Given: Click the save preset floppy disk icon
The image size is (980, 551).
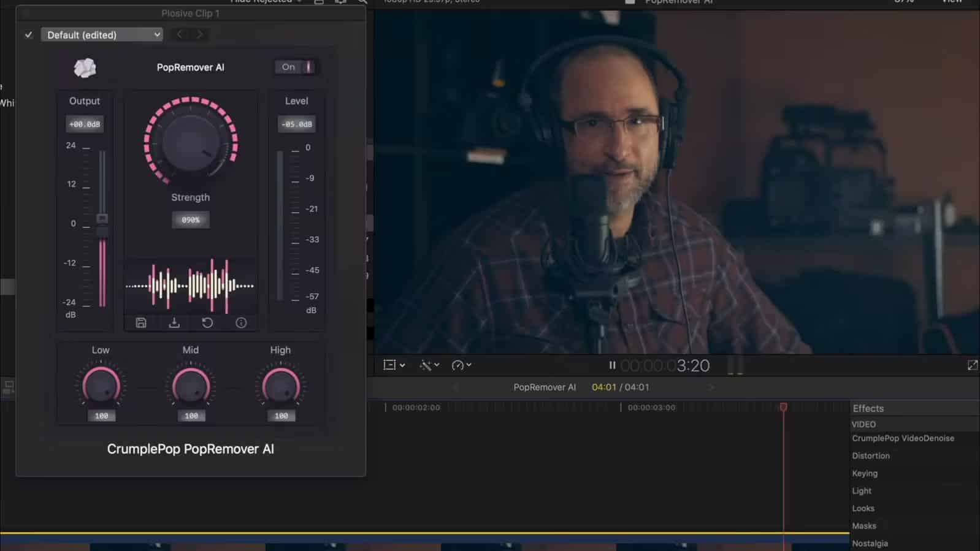Looking at the screenshot, I should [141, 323].
